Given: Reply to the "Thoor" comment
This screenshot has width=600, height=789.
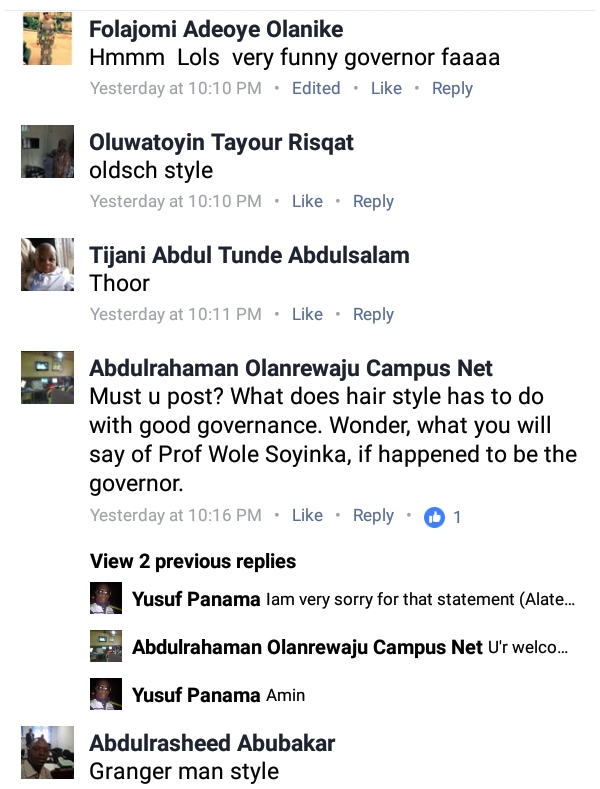Looking at the screenshot, I should tap(373, 314).
